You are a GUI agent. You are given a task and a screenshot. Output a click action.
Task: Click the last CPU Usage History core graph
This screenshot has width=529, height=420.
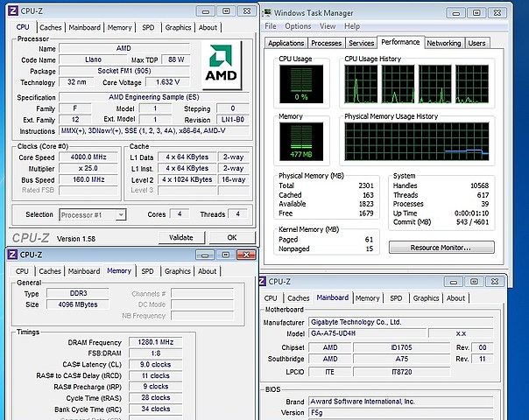(x=472, y=84)
